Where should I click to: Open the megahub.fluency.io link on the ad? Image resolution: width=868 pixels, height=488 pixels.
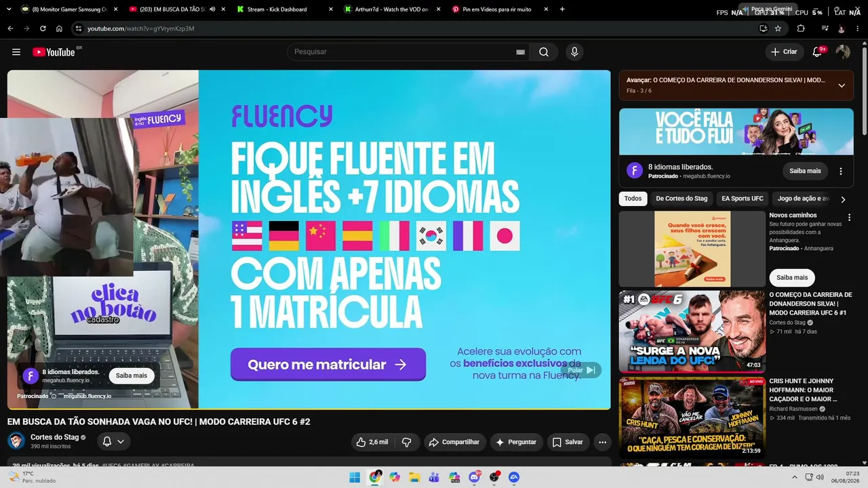click(87, 396)
